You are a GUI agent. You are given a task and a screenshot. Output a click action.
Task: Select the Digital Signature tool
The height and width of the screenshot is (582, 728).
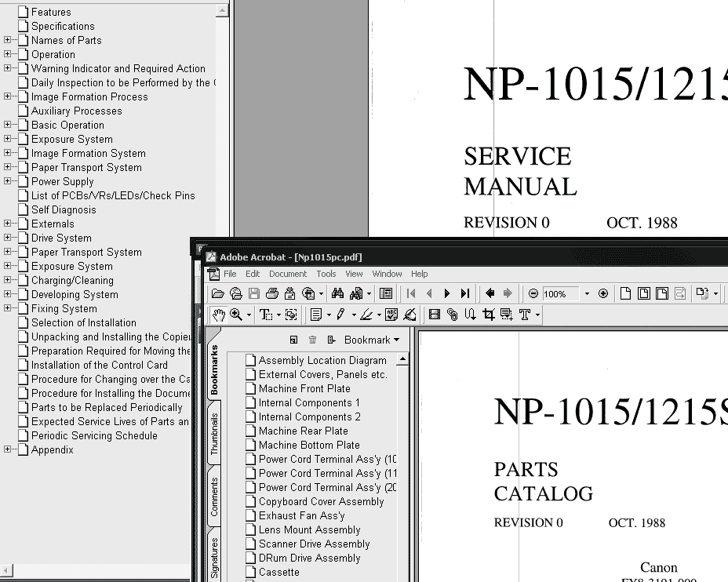pyautogui.click(x=409, y=315)
